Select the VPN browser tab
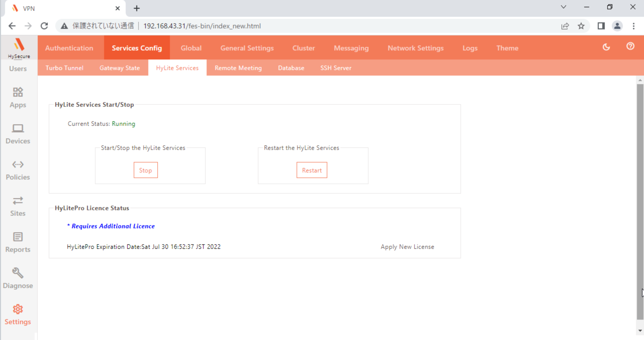 [x=65, y=8]
